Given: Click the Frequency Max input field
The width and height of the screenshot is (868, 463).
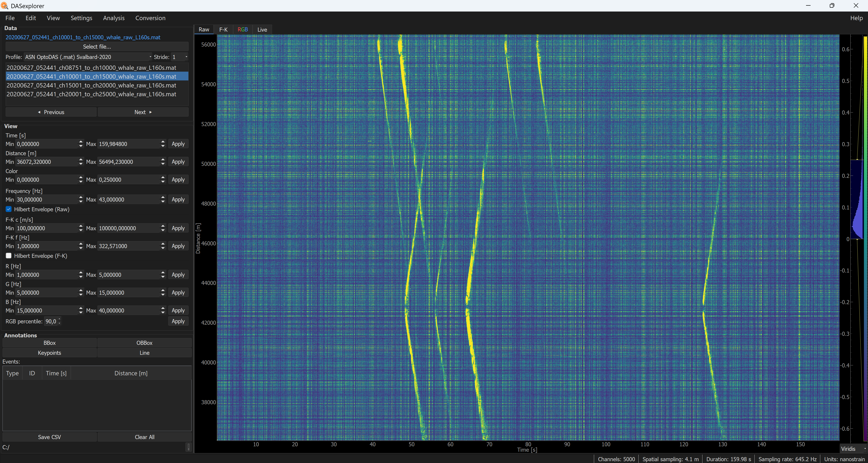Looking at the screenshot, I should click(x=129, y=199).
